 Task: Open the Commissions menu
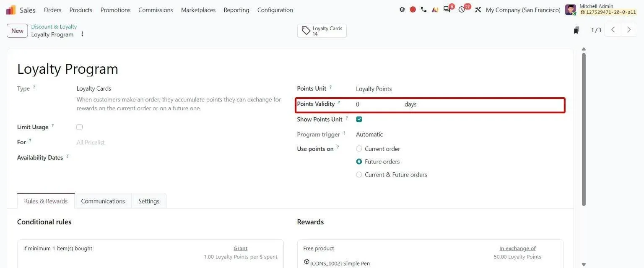156,10
